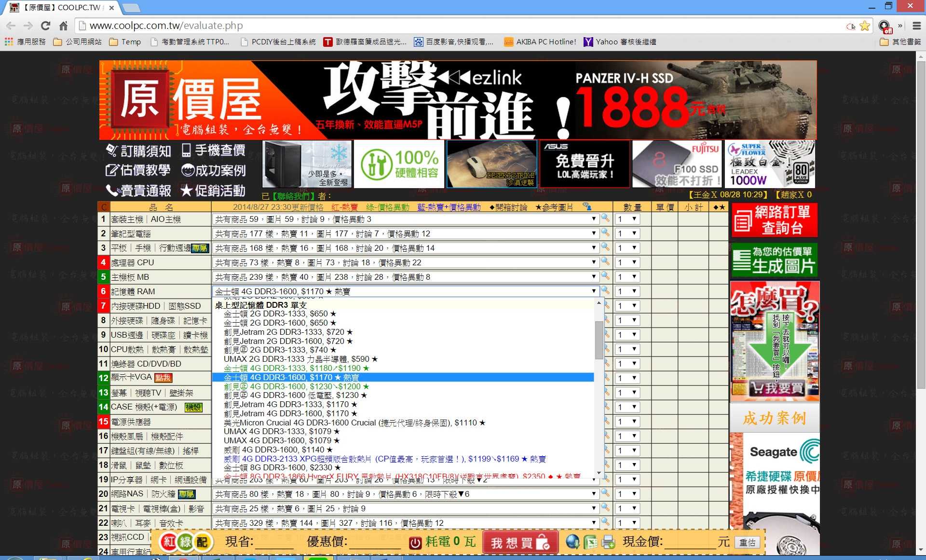Click the power consumption icon beside 耗電
This screenshot has width=926, height=560.
pos(415,543)
